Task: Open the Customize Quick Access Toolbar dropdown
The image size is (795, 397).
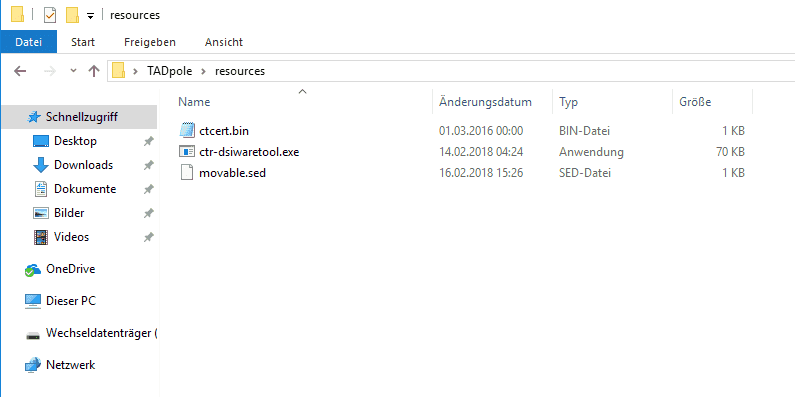Action: click(90, 16)
